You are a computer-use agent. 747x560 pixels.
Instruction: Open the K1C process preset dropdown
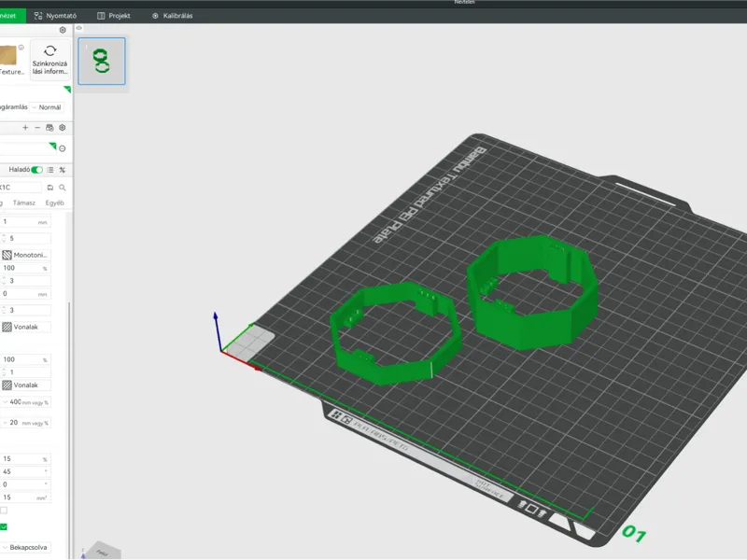(21, 188)
